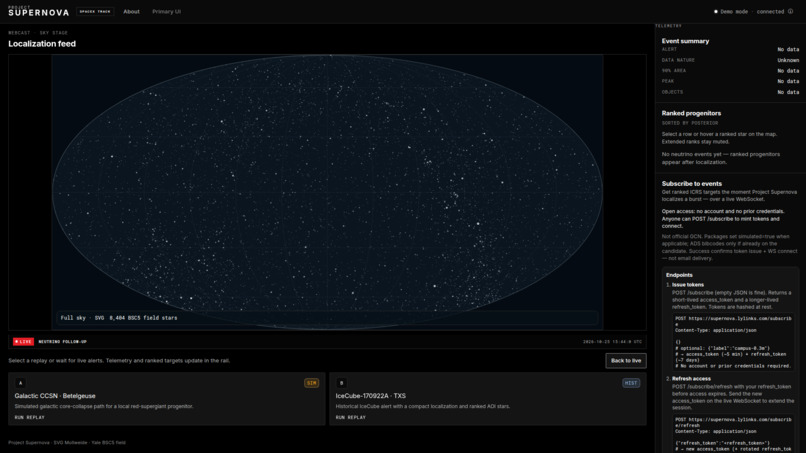
Task: Run replay for Galactic CCSN Betelgeuse
Action: 29,418
